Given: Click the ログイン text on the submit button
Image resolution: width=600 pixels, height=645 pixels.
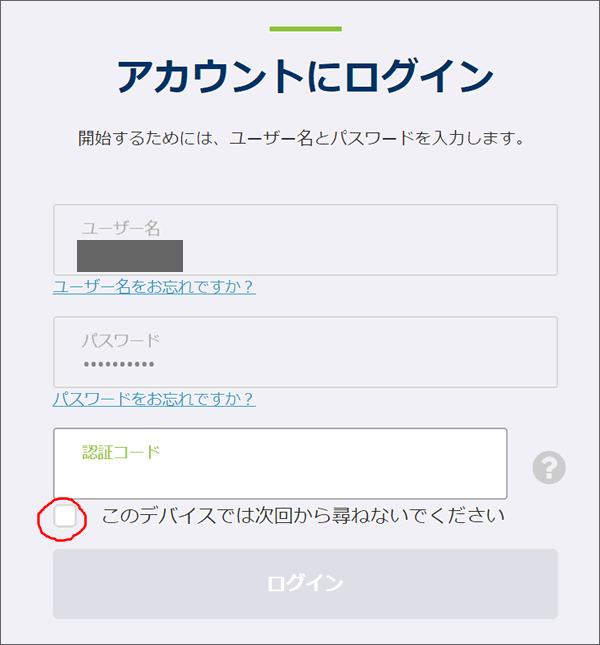Looking at the screenshot, I should point(305,583).
